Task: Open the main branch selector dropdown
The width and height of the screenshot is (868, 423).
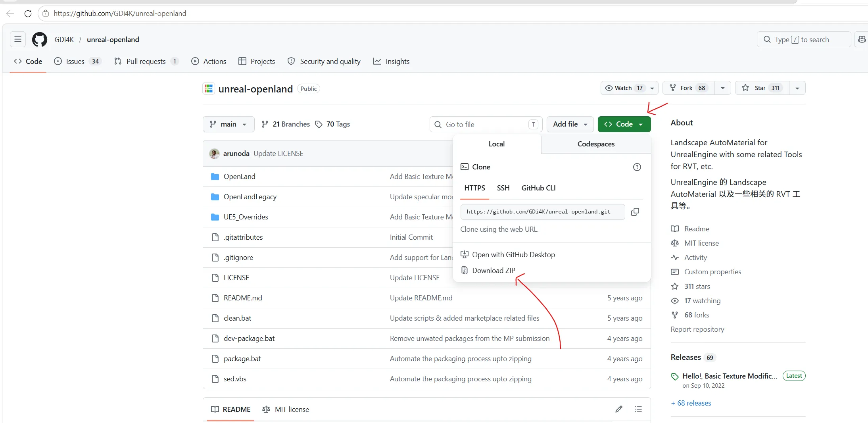Action: [x=229, y=124]
